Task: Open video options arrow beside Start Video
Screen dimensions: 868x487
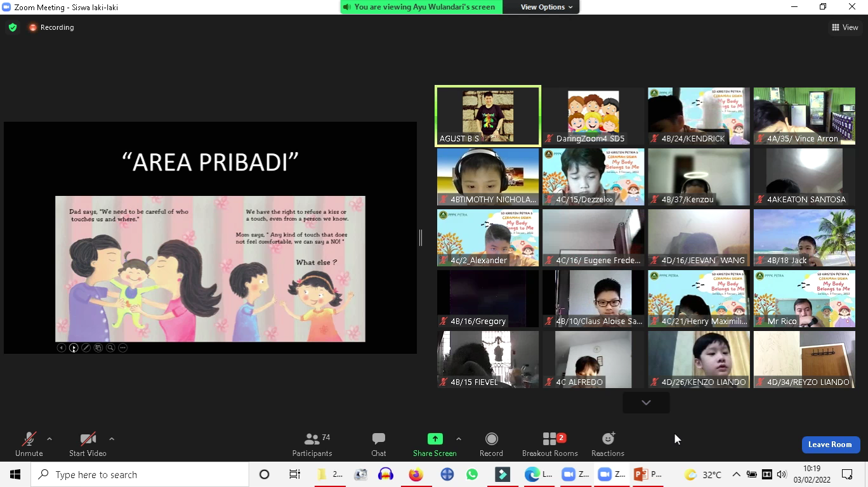Action: 112,439
